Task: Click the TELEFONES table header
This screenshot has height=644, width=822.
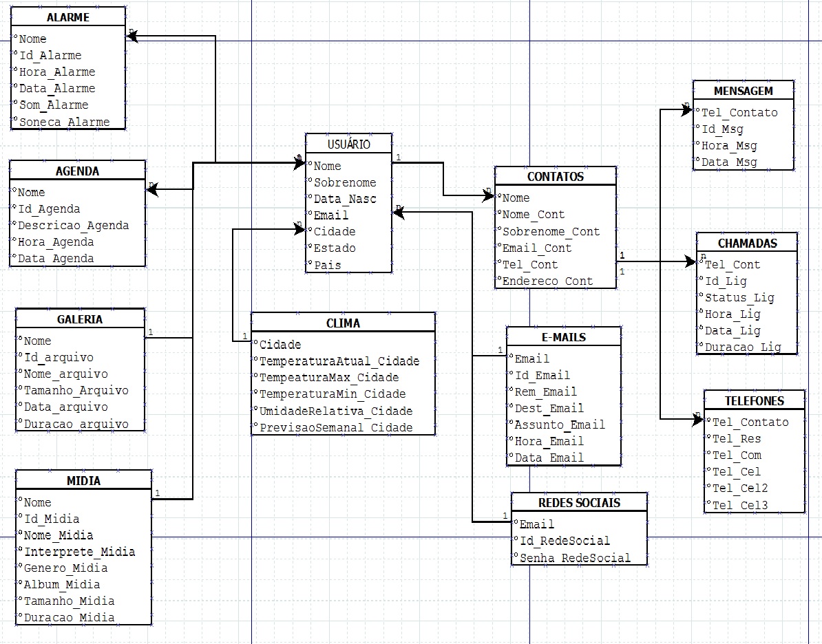Action: point(754,400)
